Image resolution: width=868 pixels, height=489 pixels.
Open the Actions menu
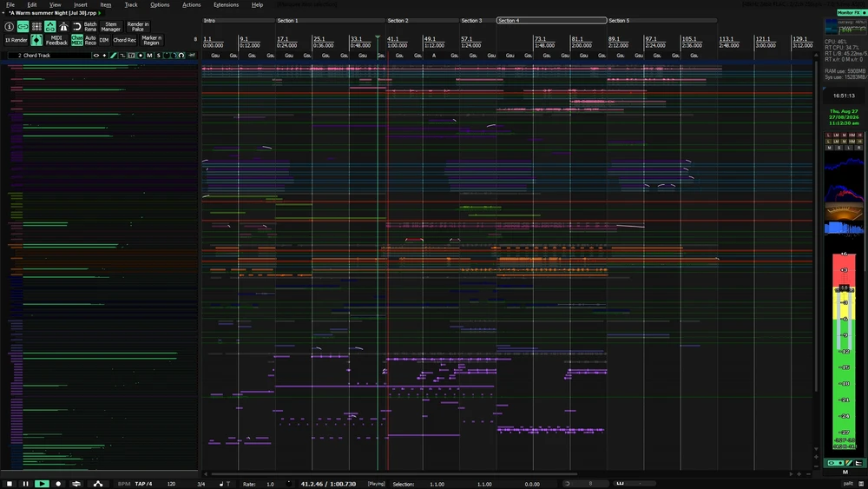click(192, 4)
